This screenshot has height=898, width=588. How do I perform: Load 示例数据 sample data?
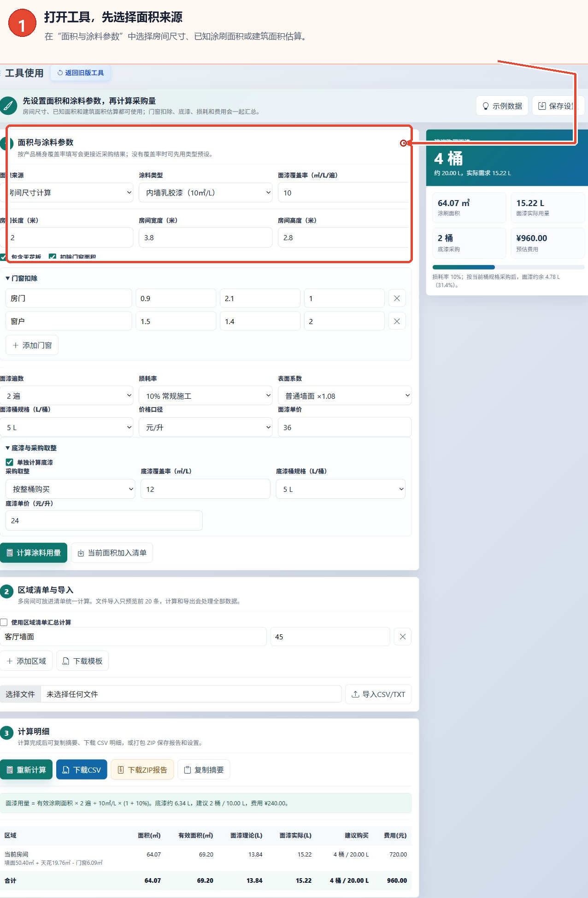[502, 106]
